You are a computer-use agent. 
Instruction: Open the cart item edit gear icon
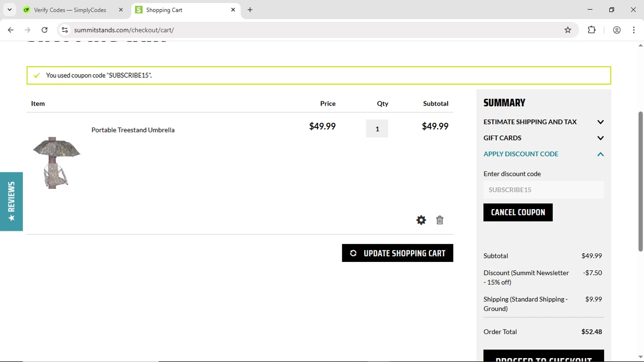pos(421,220)
